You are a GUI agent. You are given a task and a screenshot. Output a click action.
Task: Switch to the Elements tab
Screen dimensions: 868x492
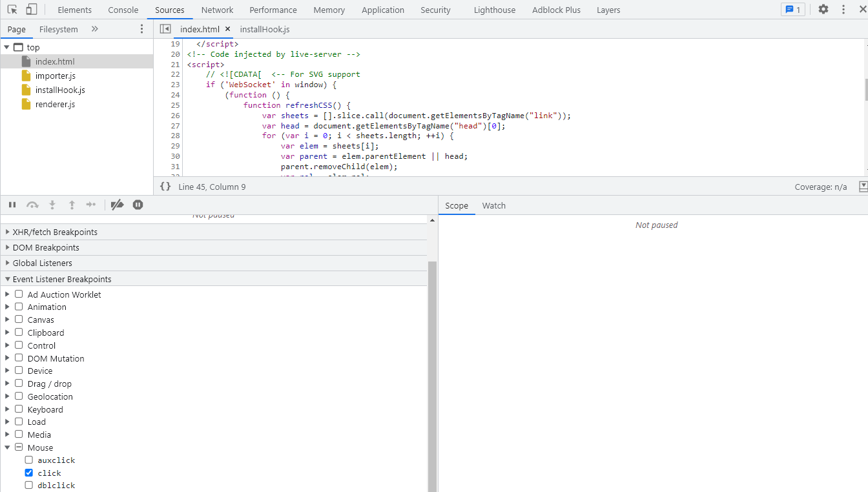click(x=74, y=10)
